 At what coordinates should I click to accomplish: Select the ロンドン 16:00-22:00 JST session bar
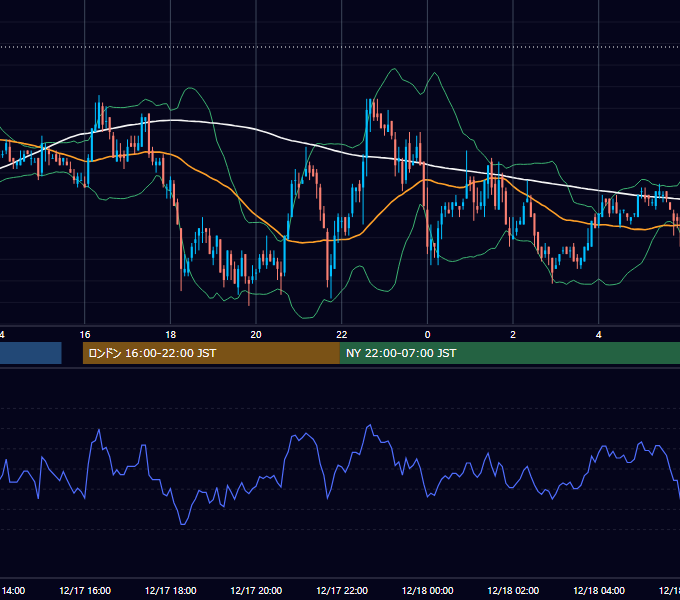point(211,353)
